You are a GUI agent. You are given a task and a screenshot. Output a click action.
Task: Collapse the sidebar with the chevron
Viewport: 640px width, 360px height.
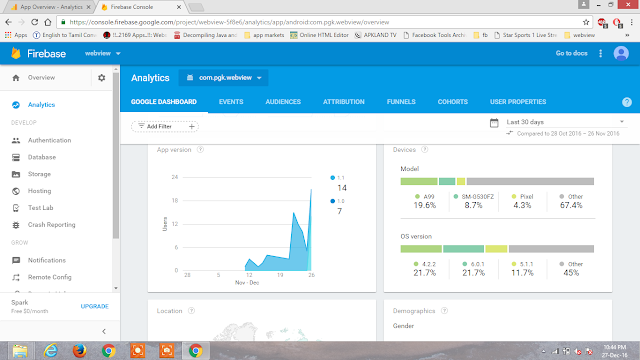point(104,331)
